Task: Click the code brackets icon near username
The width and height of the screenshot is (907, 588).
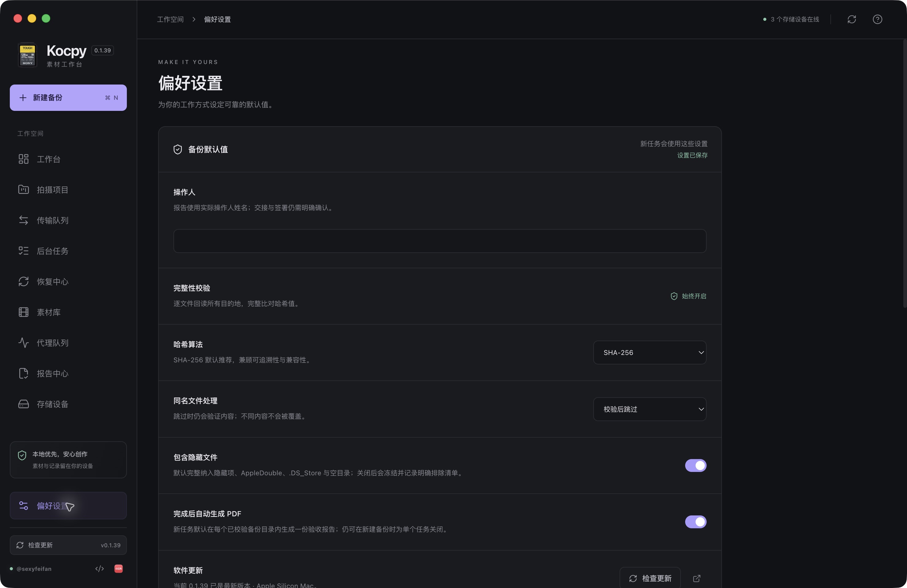Action: tap(100, 569)
